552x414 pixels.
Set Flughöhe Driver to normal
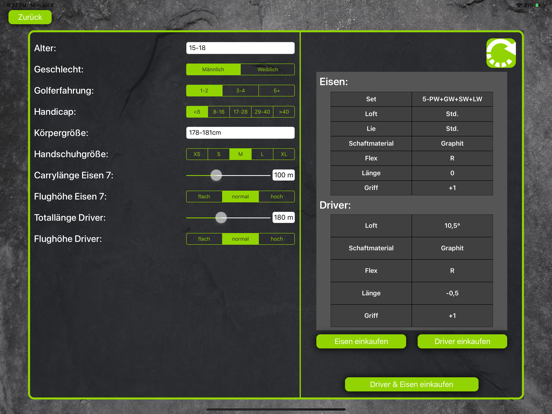(240, 239)
